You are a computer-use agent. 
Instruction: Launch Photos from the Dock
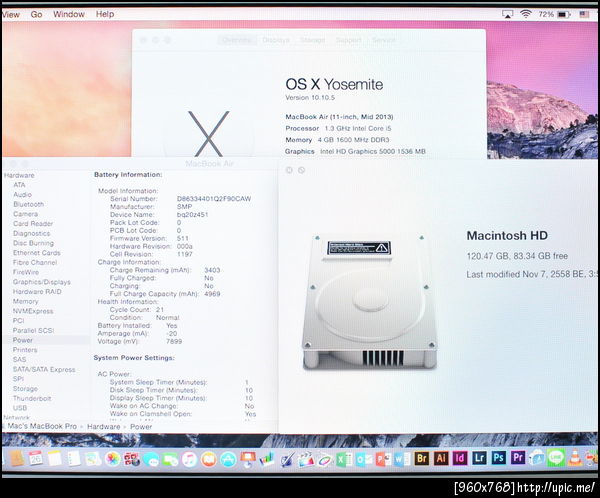pyautogui.click(x=113, y=459)
